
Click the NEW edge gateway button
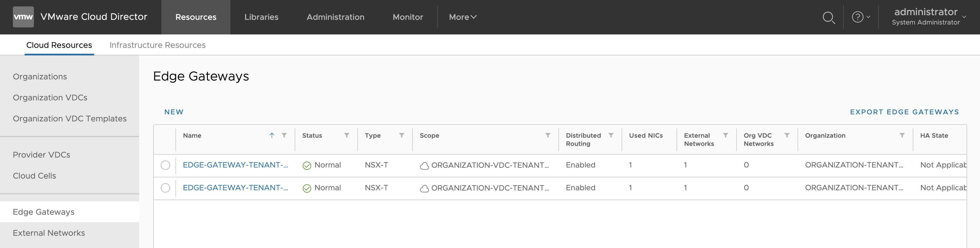(x=174, y=112)
